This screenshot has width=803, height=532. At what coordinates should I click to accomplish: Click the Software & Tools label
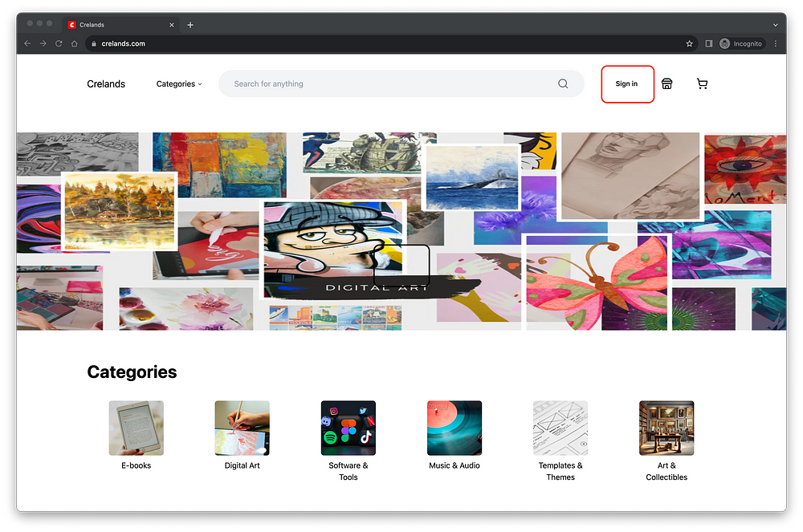click(349, 471)
